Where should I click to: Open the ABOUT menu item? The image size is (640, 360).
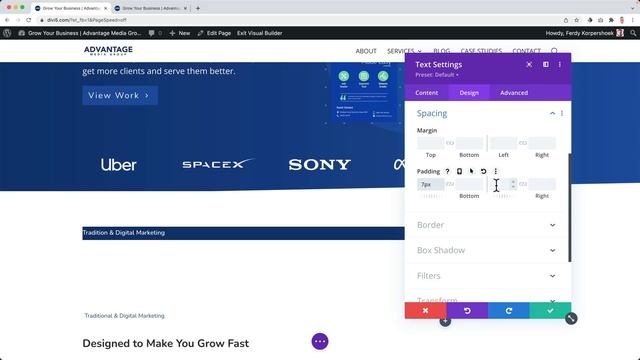pos(366,51)
